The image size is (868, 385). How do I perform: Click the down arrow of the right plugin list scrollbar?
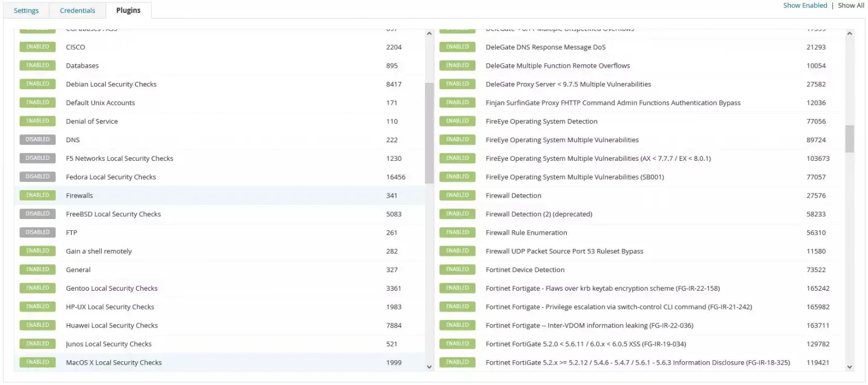(x=849, y=366)
